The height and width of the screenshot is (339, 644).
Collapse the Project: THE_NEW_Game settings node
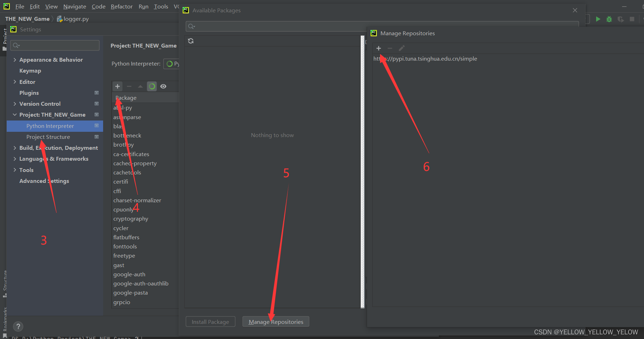(15, 115)
